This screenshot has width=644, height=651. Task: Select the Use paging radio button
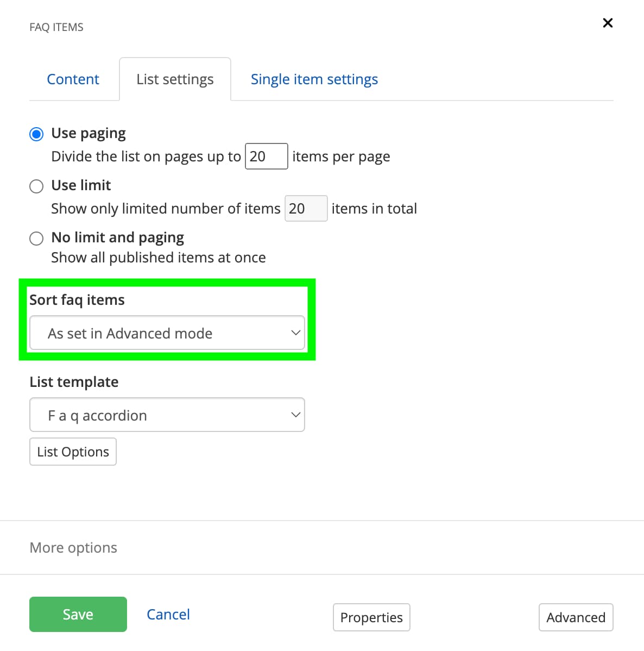[36, 134]
